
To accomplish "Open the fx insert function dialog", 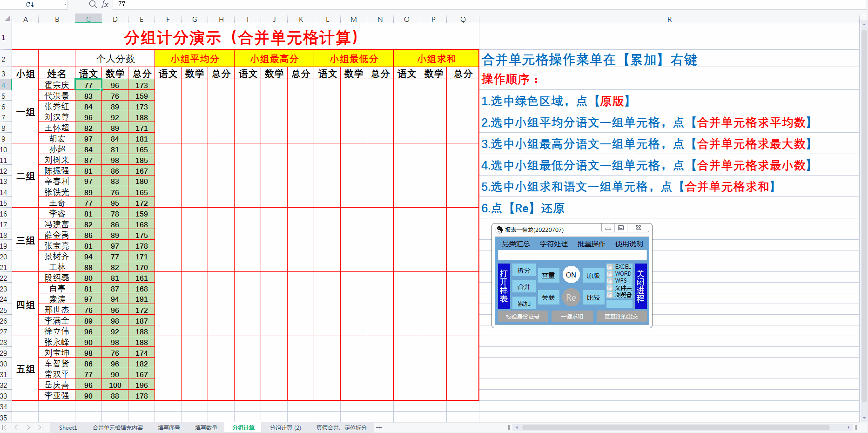I will point(105,4).
